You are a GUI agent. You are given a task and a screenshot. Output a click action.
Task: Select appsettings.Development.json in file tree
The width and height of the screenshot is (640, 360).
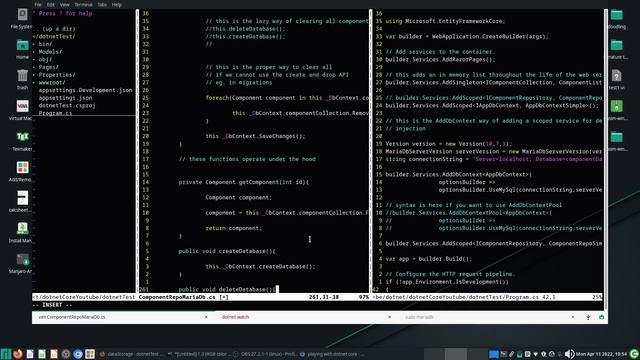(x=85, y=90)
